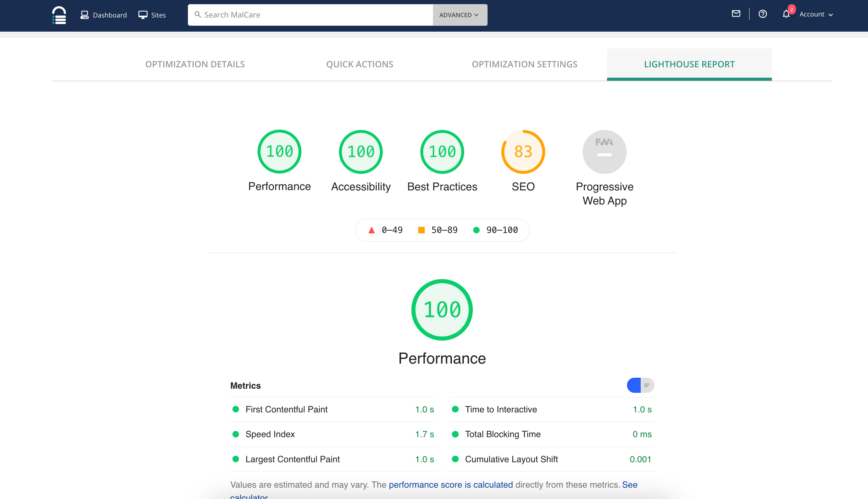Viewport: 868px width, 499px height.
Task: Toggle metrics view to expanded descriptions
Action: click(x=647, y=385)
